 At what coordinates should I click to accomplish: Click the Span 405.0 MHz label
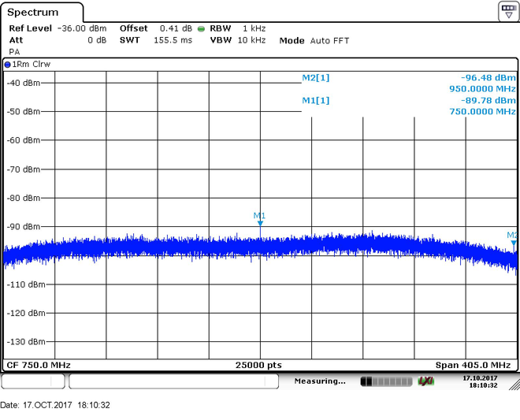click(473, 366)
